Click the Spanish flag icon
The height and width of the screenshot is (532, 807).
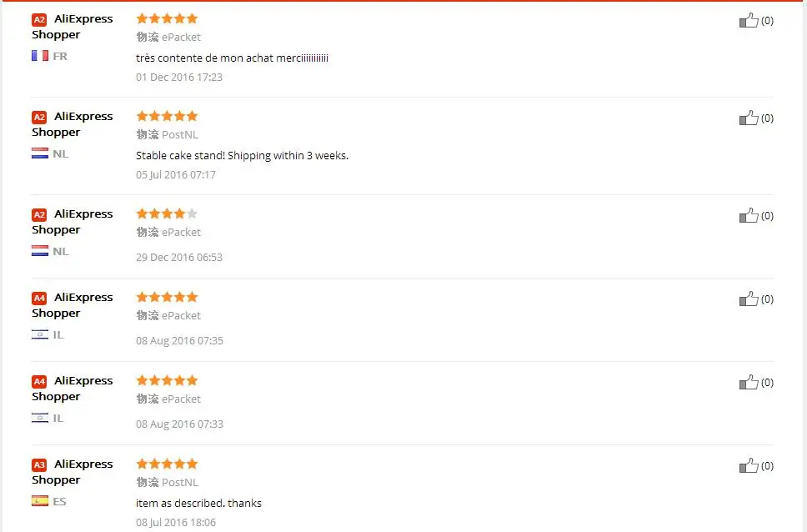pos(40,500)
